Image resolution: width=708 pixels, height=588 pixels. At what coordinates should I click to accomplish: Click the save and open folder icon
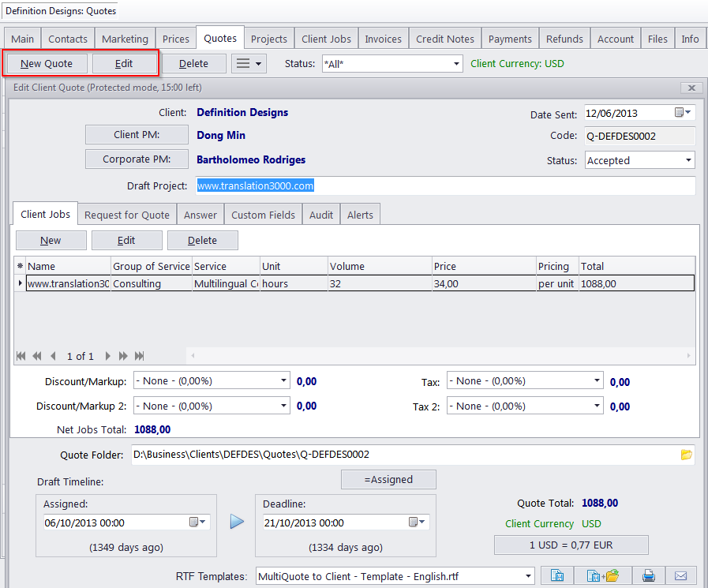[603, 576]
